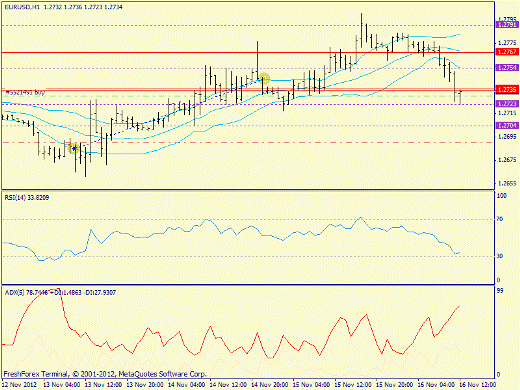Click the 1.2695 price axis tick

coord(507,136)
